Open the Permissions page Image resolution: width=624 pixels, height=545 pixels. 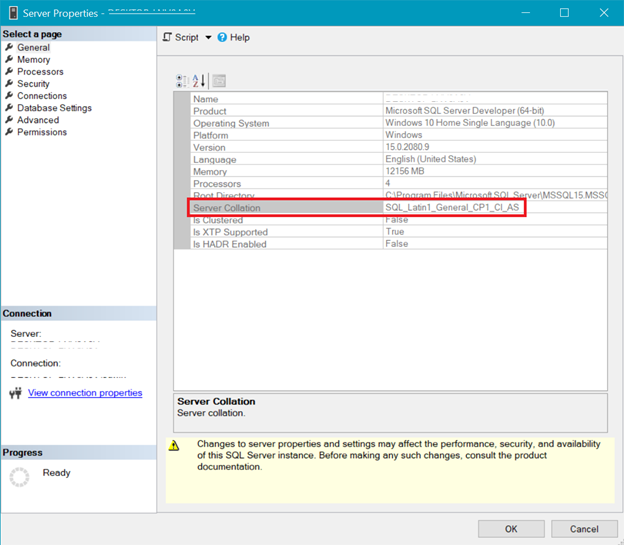click(x=42, y=132)
